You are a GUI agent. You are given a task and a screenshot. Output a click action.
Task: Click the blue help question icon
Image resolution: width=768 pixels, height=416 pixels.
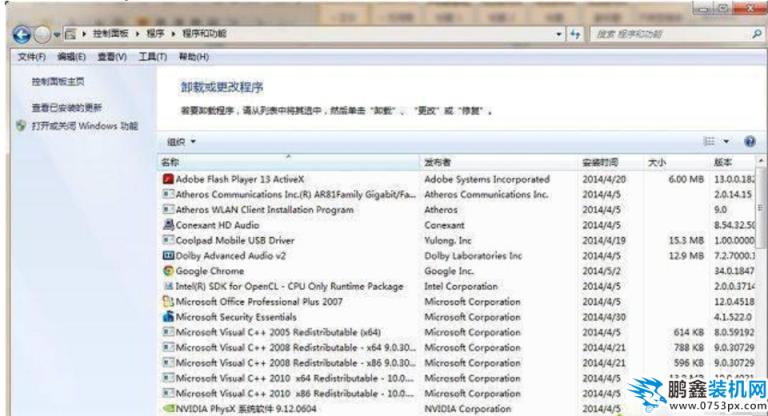(749, 142)
